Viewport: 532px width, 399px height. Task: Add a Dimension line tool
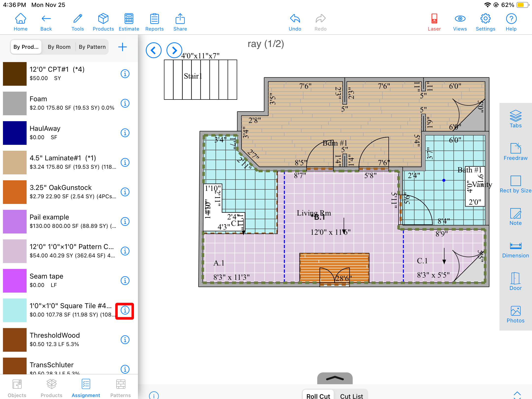pos(515,249)
